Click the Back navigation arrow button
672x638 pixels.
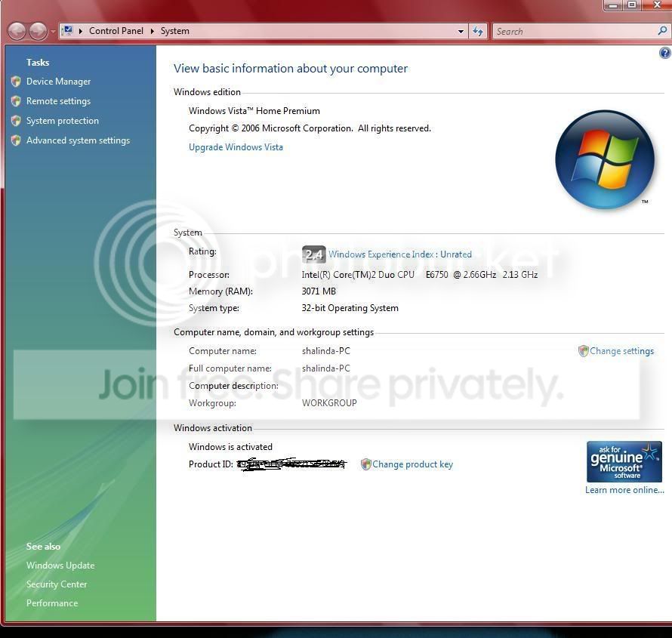pos(17,31)
